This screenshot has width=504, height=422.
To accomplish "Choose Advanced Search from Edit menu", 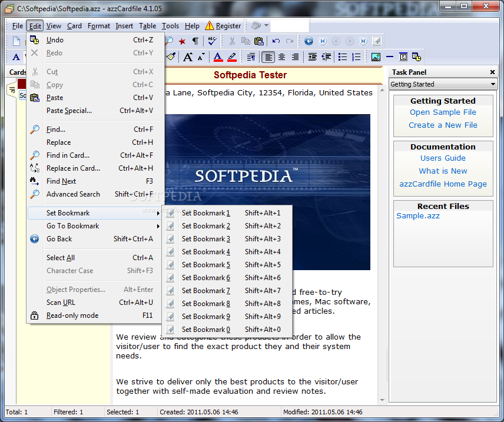I will point(94,194).
